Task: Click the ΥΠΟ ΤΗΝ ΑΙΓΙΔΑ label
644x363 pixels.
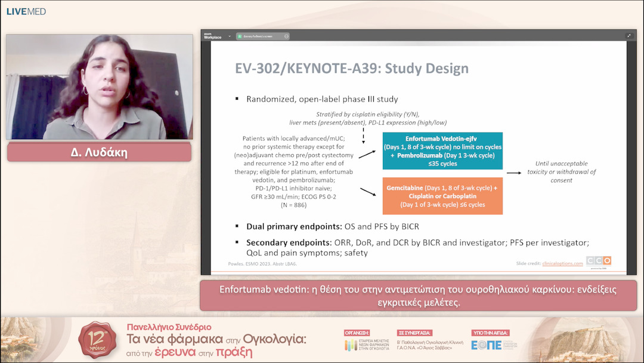Action: point(490,333)
